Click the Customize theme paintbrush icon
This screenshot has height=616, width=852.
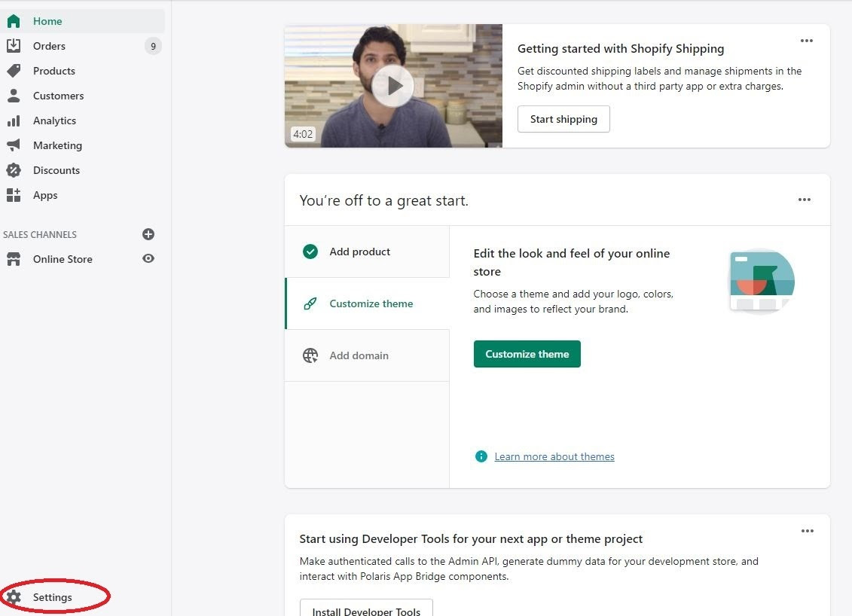pyautogui.click(x=310, y=303)
